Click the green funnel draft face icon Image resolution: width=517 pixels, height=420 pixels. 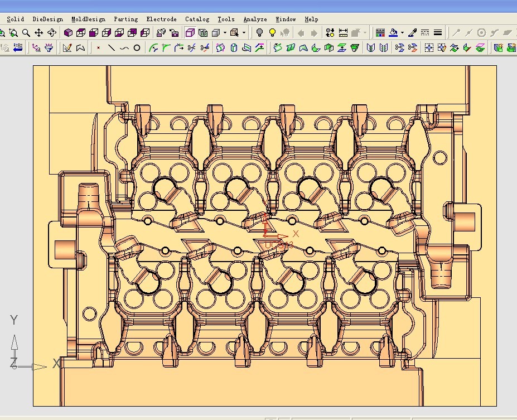point(355,48)
